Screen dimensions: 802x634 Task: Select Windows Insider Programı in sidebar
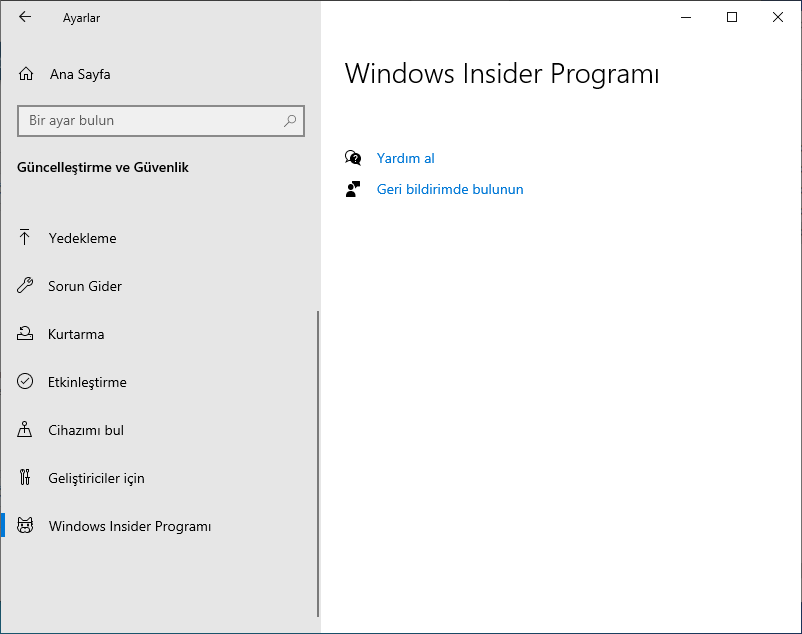(159, 526)
